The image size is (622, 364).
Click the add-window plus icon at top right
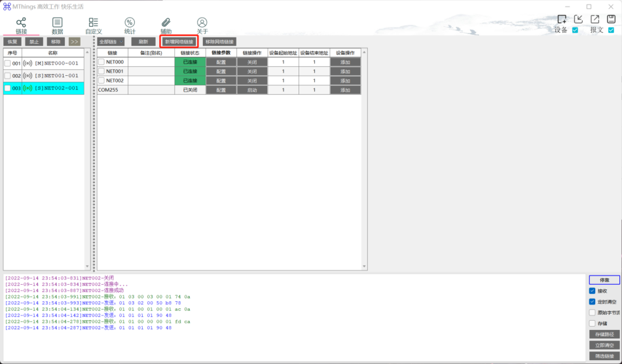pyautogui.click(x=562, y=19)
